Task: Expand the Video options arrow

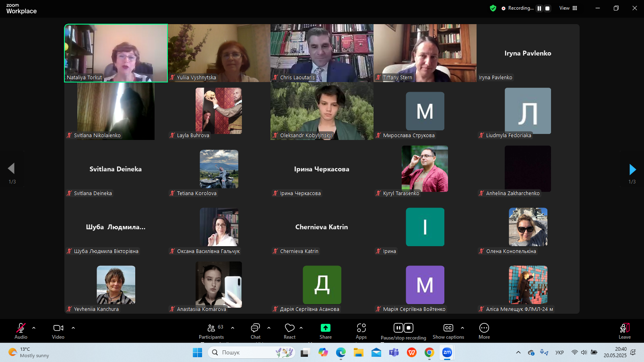Action: point(73,328)
